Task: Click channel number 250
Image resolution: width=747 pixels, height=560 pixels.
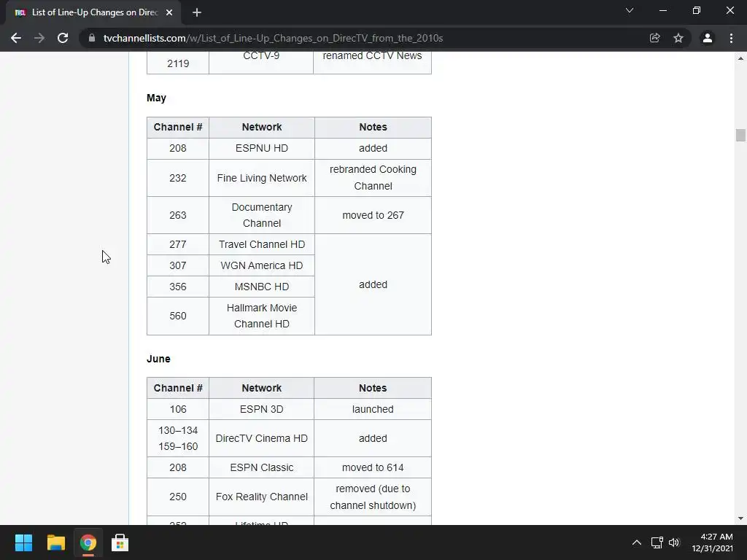Action: [178, 497]
